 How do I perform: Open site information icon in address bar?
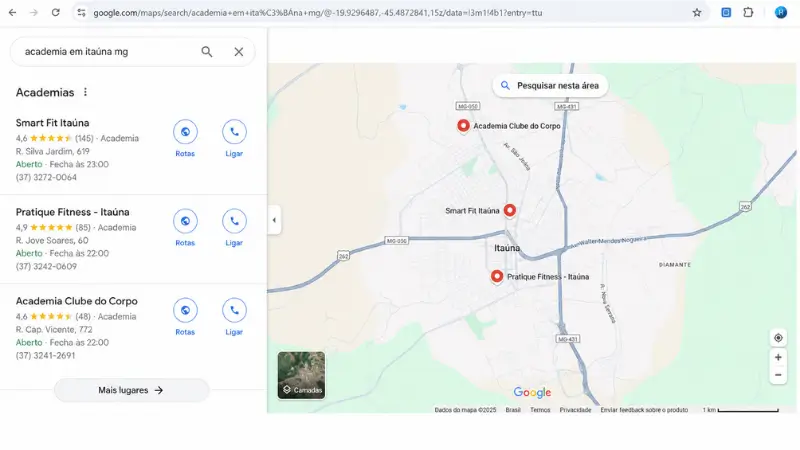(81, 13)
